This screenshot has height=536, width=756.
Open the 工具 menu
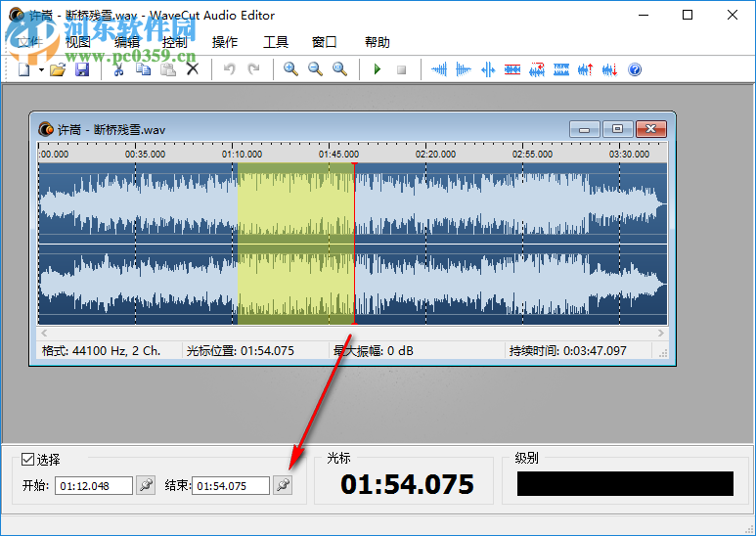[275, 42]
